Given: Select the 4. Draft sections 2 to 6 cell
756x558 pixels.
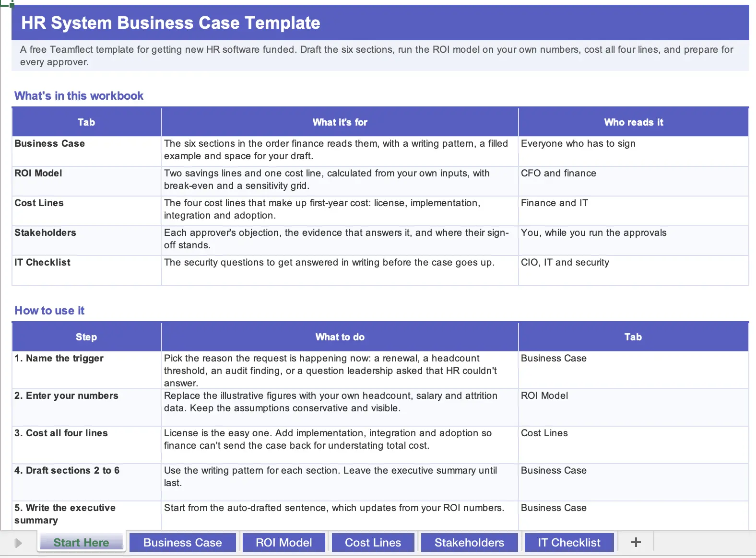Looking at the screenshot, I should click(x=86, y=482).
